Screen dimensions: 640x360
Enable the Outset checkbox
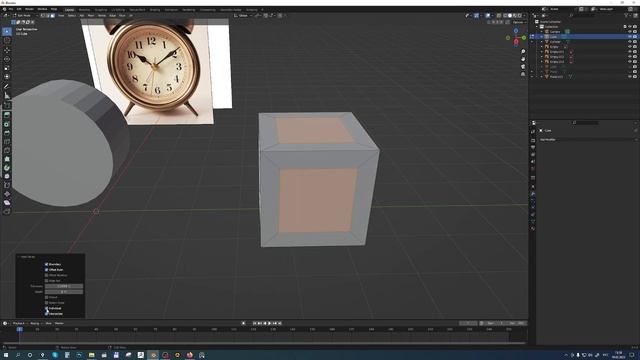point(47,297)
